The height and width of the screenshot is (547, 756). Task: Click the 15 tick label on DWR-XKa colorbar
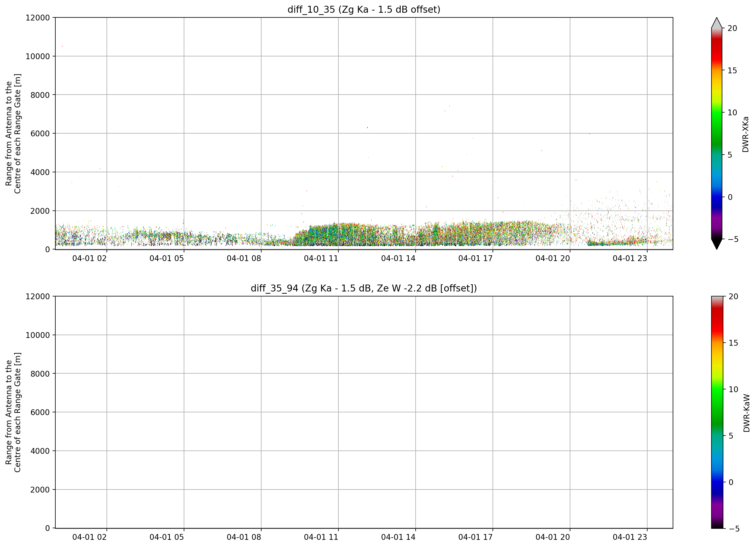[732, 71]
